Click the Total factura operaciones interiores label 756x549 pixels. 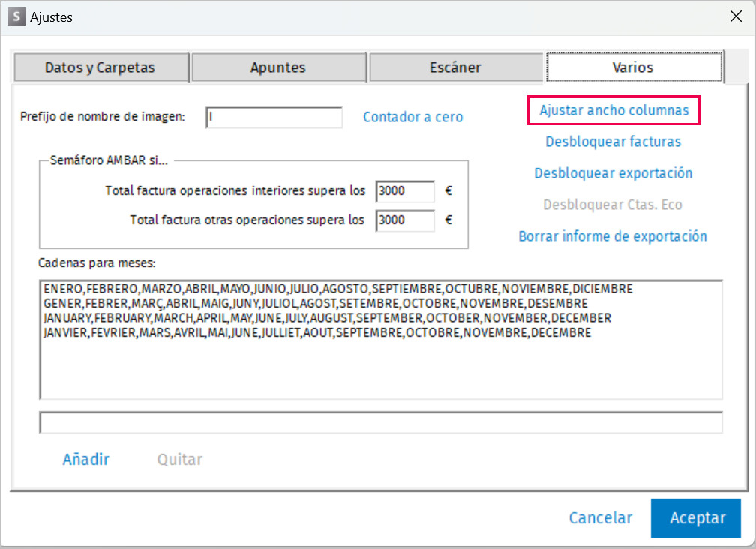pyautogui.click(x=235, y=190)
